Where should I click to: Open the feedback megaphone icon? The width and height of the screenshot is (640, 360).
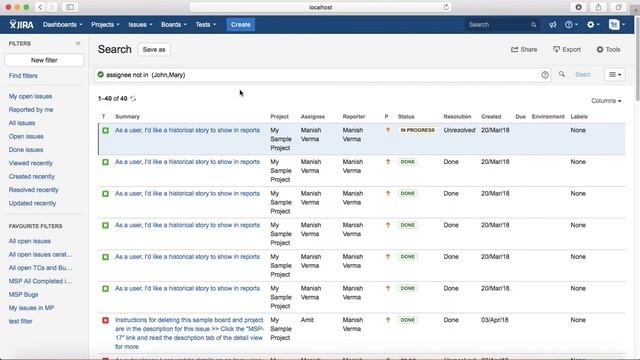pos(553,24)
